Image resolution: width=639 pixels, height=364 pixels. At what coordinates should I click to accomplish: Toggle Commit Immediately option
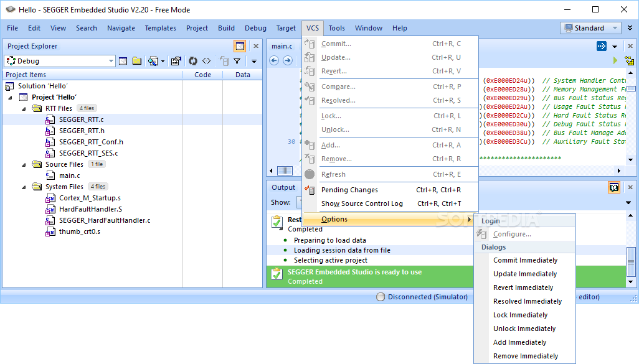pos(525,260)
